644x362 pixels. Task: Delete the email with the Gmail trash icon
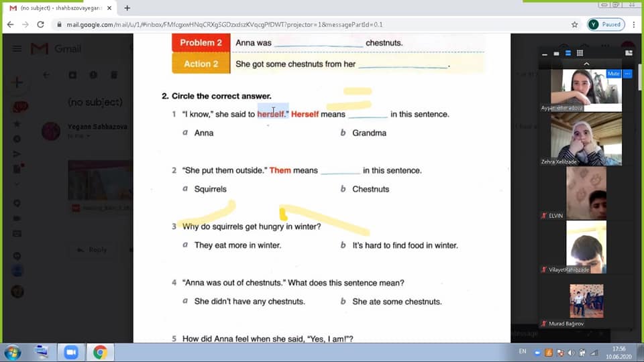[114, 75]
